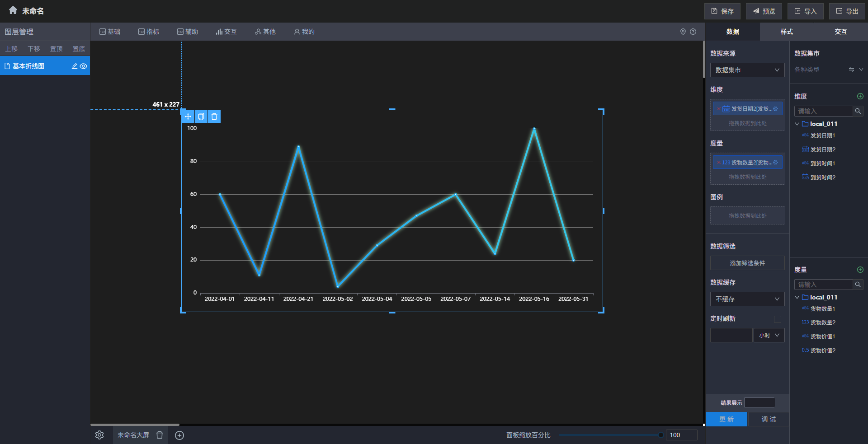This screenshot has width=868, height=444.
Task: Add a new screen with plus icon
Action: (179, 435)
